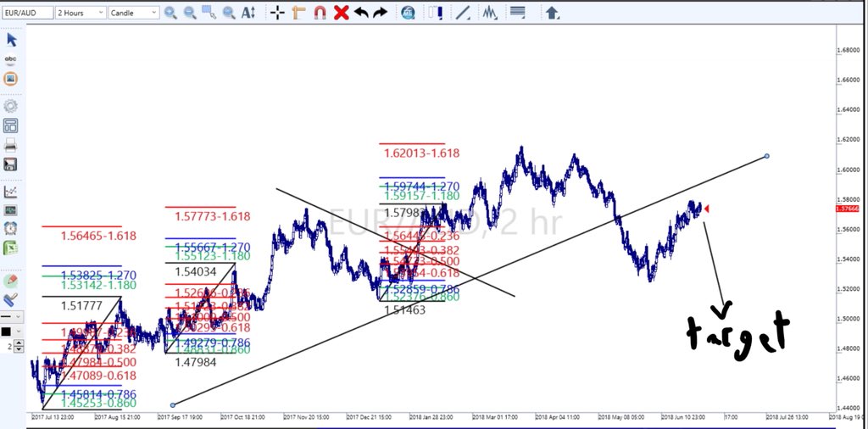The width and height of the screenshot is (868, 429).
Task: Click the 1.68000 price axis label
Action: (849, 50)
